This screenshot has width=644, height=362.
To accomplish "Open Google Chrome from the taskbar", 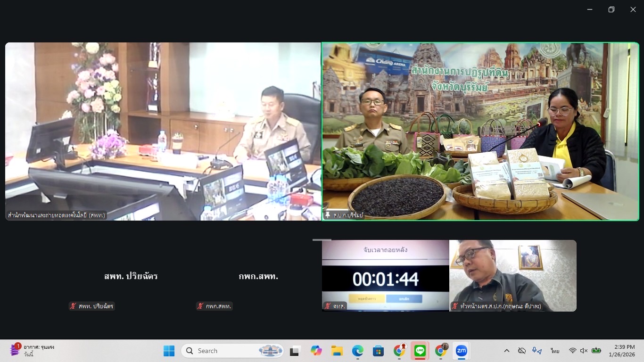I will point(399,351).
